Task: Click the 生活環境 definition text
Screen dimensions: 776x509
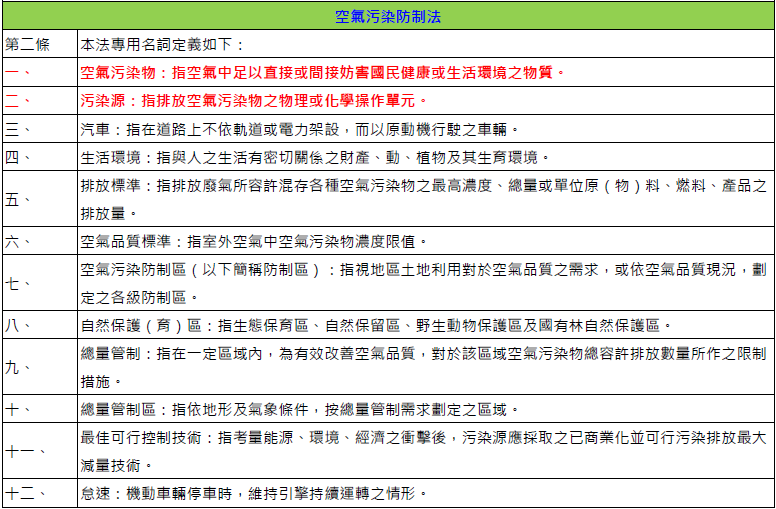Action: 315,157
